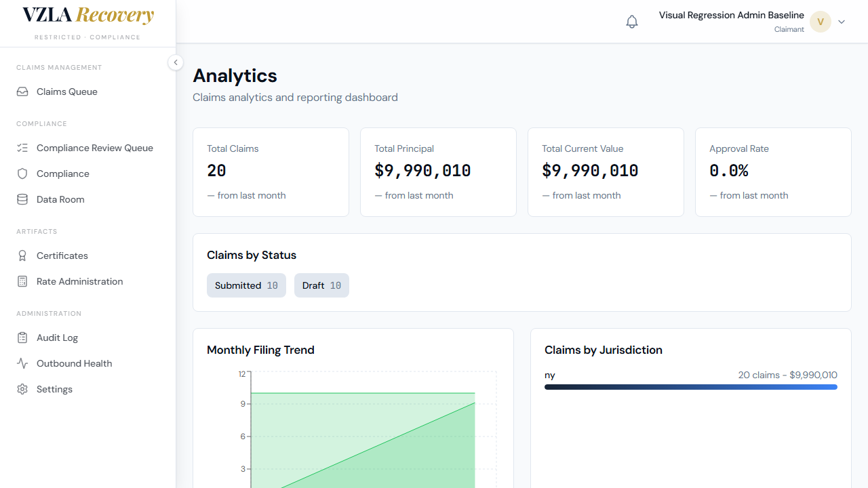Click the Total Claims card
The width and height of the screenshot is (868, 488).
(x=271, y=172)
